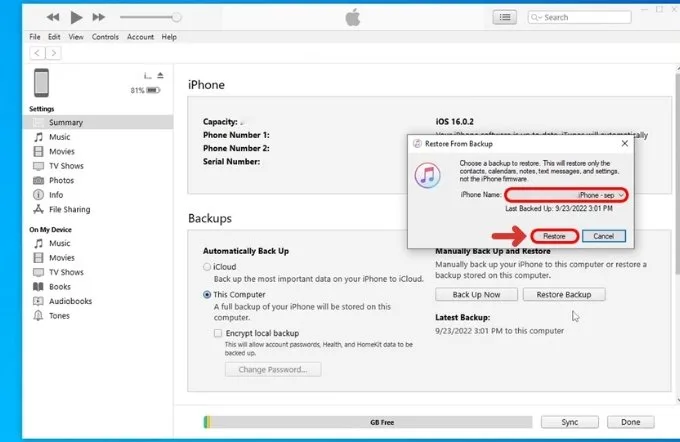Viewport: 680px width, 442px height.
Task: Click the Restore Backup button
Action: point(564,295)
